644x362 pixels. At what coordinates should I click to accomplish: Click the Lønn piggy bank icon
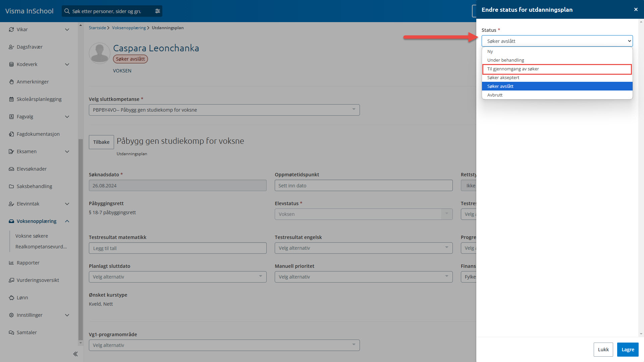pos(11,298)
